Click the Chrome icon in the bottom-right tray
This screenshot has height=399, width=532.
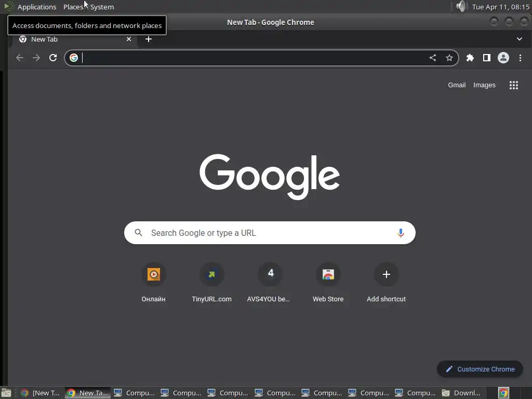click(504, 393)
